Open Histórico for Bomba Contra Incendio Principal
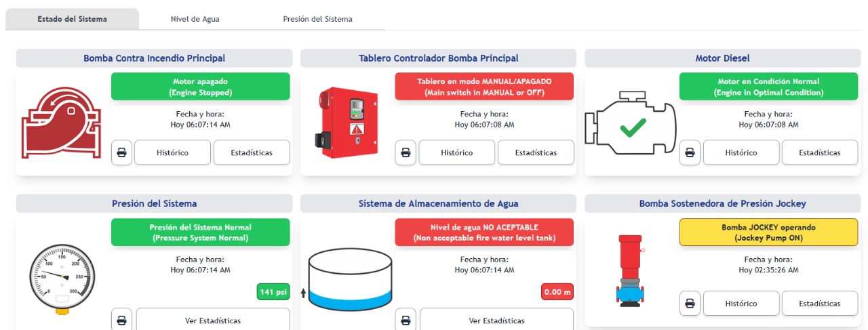The image size is (868, 330). pyautogui.click(x=172, y=152)
